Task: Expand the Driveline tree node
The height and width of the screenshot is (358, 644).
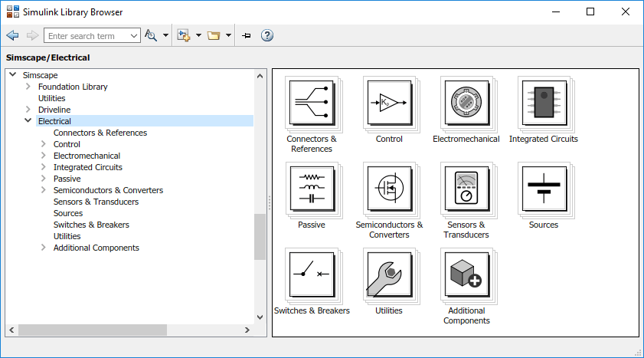Action: (x=28, y=110)
